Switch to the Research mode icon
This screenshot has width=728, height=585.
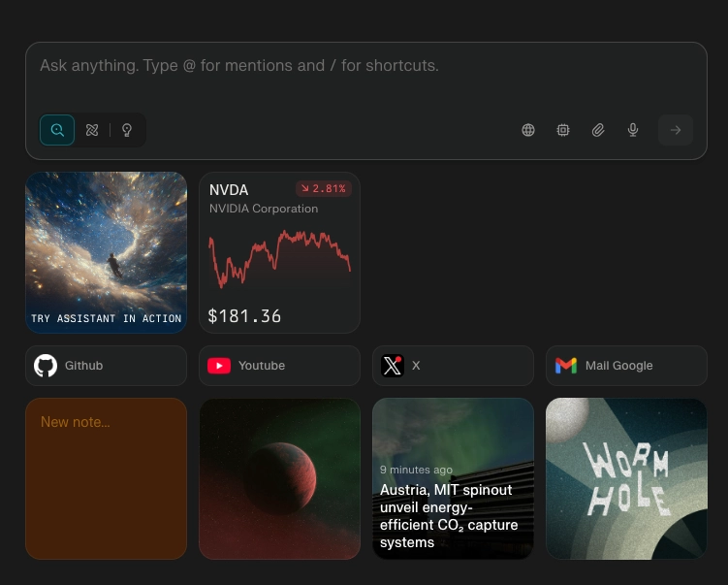point(92,130)
